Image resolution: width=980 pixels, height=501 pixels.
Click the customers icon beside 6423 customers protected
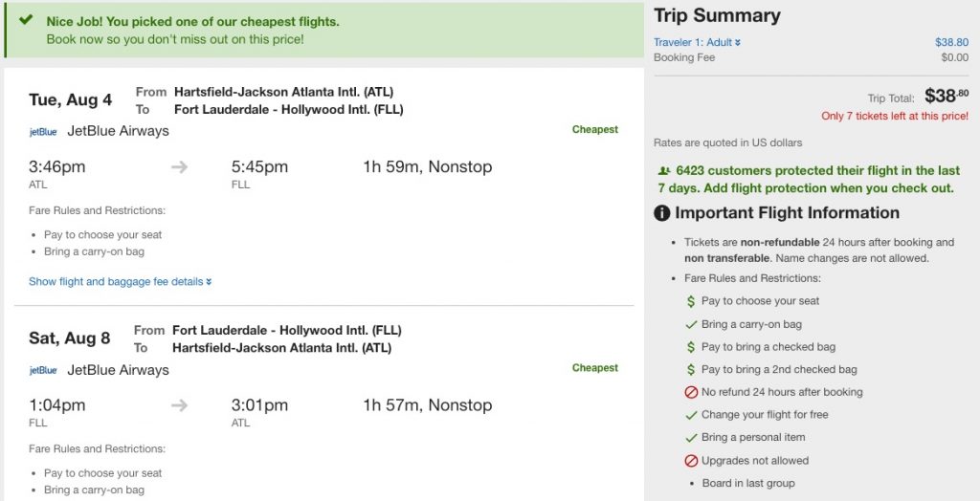[x=665, y=171]
